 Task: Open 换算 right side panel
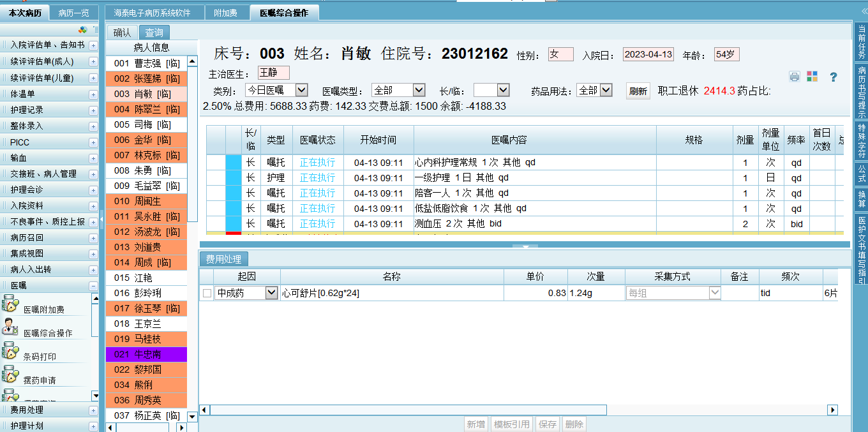[861, 198]
